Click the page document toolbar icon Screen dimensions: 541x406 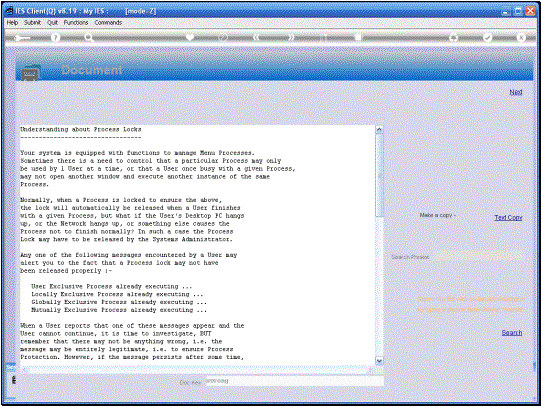(x=358, y=37)
